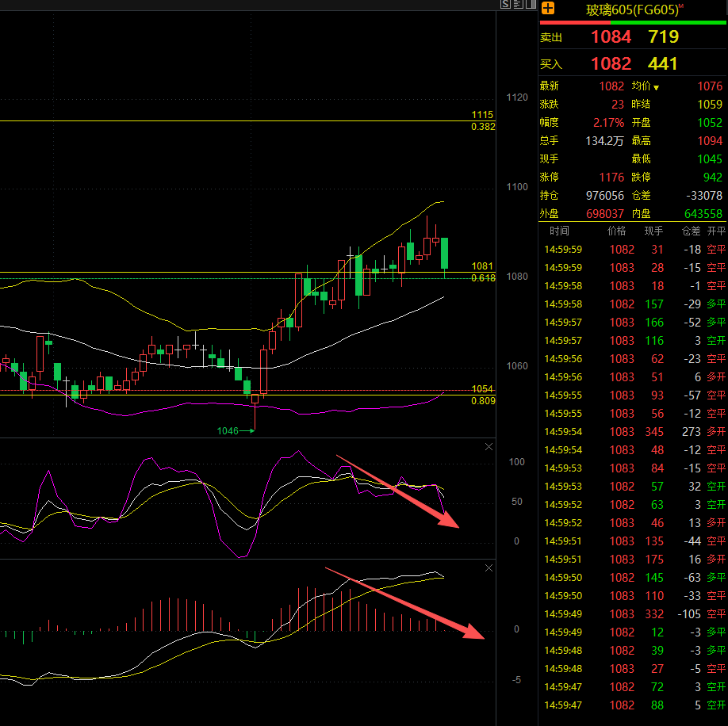Click the 玻璃605(FG605) contract title
The width and height of the screenshot is (728, 726).
tap(632, 10)
